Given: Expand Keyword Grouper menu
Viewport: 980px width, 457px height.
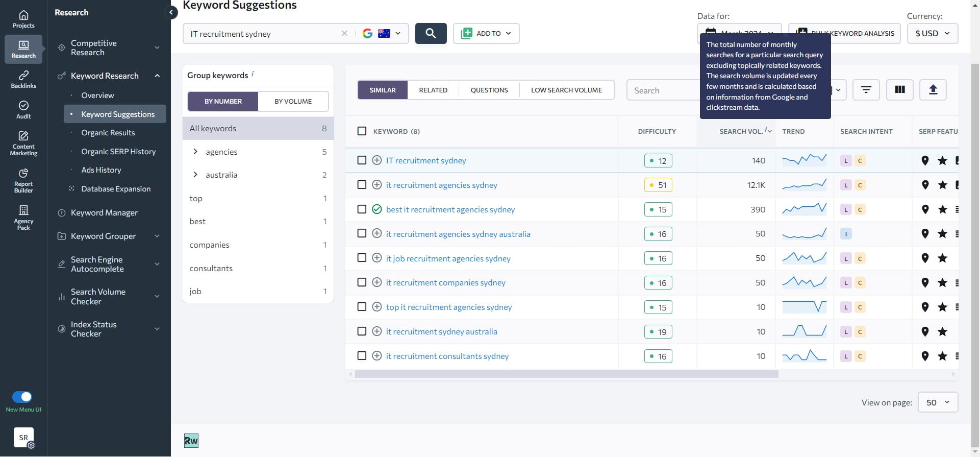Looking at the screenshot, I should coord(109,236).
